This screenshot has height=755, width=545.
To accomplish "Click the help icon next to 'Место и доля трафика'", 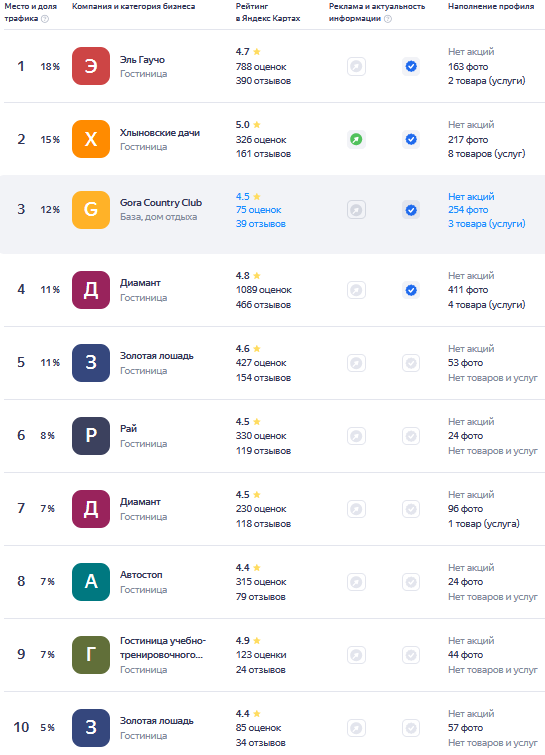I will pos(45,19).
